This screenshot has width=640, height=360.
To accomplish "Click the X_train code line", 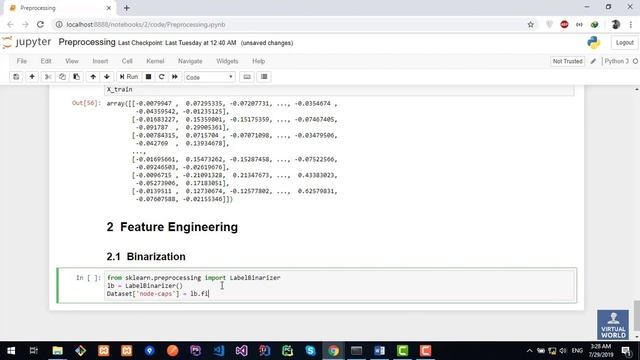I will (120, 89).
